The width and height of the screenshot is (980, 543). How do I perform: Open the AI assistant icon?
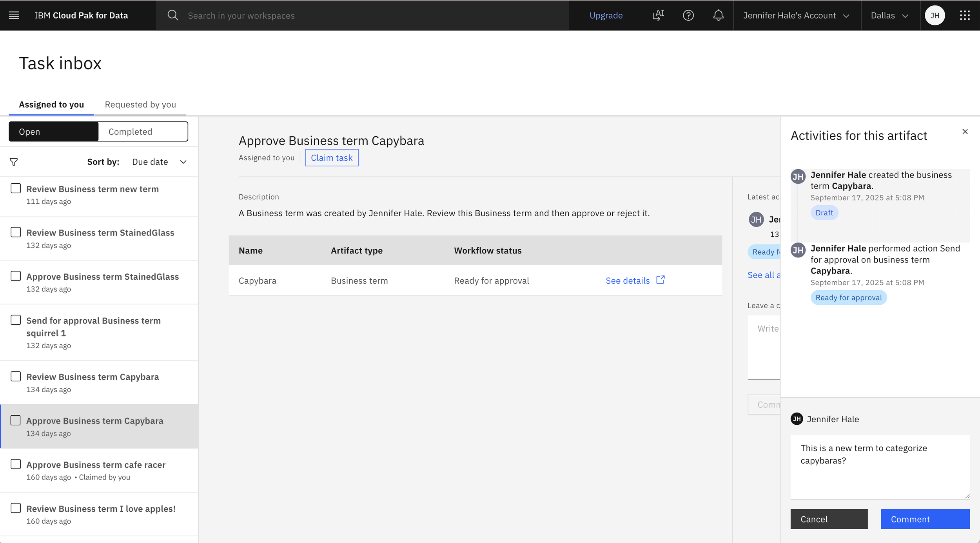coord(658,15)
